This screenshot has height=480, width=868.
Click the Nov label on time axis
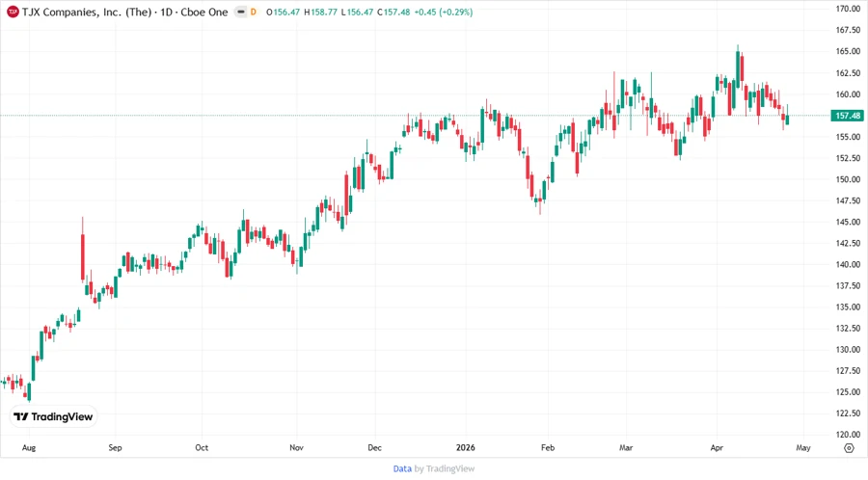coord(296,447)
